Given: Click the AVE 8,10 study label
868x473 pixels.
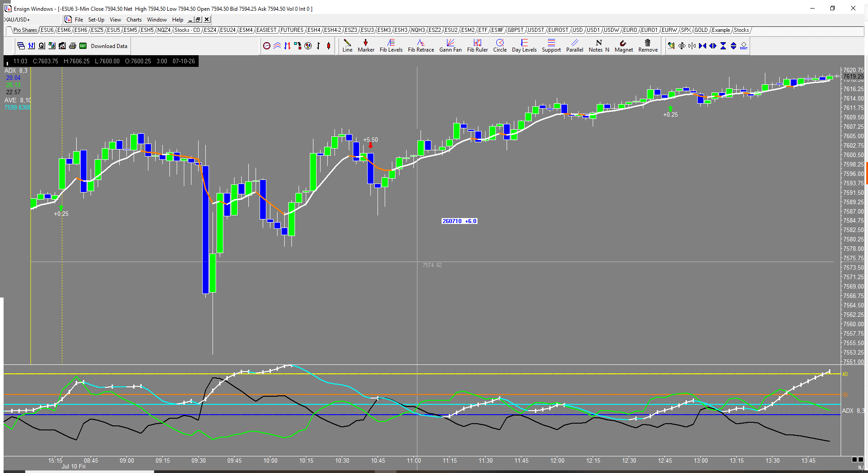Looking at the screenshot, I should coord(17,100).
